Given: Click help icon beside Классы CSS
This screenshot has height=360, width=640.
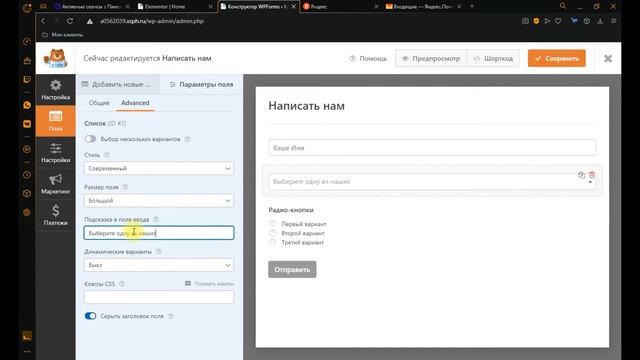Looking at the screenshot, I should (x=122, y=284).
